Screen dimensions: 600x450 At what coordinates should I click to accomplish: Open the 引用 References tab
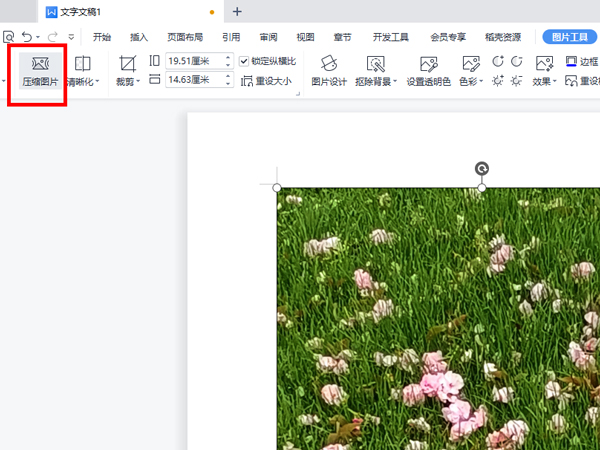[x=231, y=37]
